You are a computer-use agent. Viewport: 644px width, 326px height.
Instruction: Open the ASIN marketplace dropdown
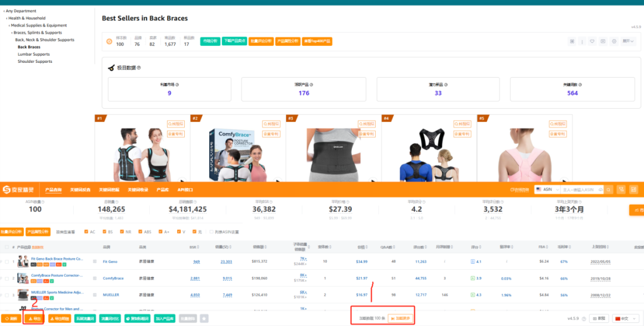coord(547,189)
